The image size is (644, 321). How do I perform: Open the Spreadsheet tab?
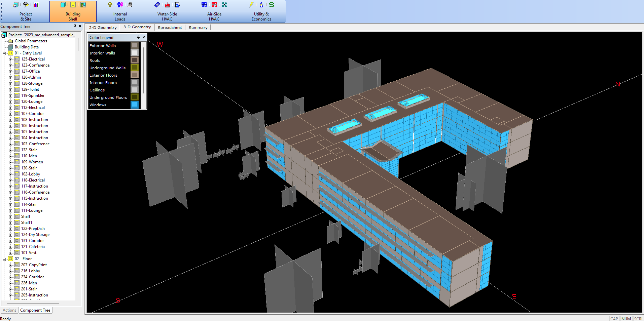(170, 28)
